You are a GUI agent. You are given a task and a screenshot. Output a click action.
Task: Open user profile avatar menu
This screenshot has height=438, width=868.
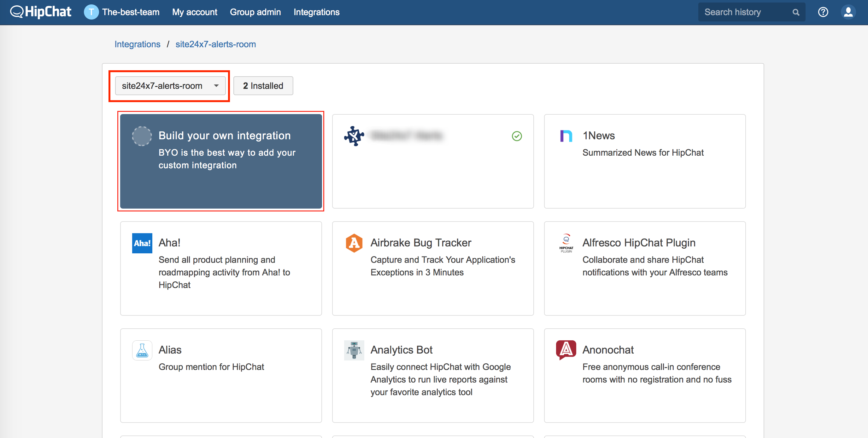pyautogui.click(x=848, y=12)
